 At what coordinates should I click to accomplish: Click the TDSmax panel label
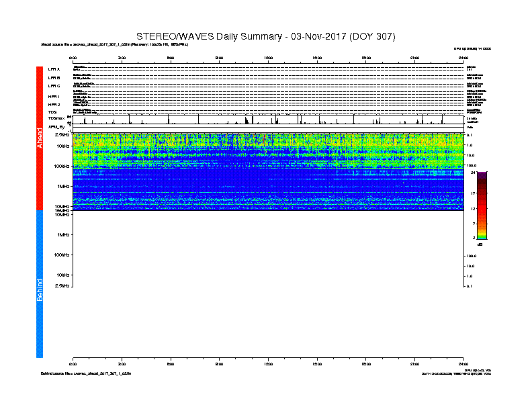[x=56, y=118]
